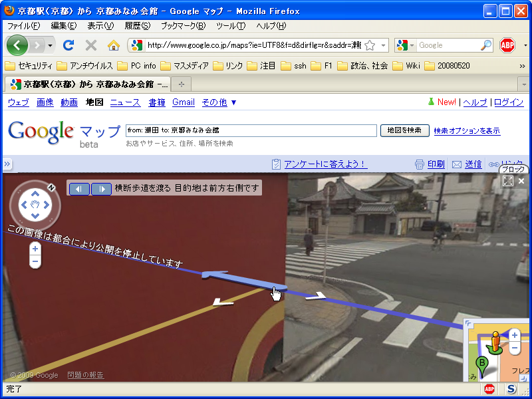Go to next direction step
532x399 pixels.
pyautogui.click(x=101, y=189)
